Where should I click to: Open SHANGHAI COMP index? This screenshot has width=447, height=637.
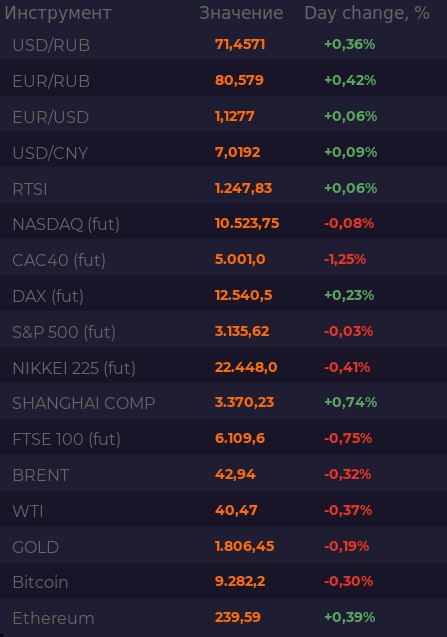[224, 403]
